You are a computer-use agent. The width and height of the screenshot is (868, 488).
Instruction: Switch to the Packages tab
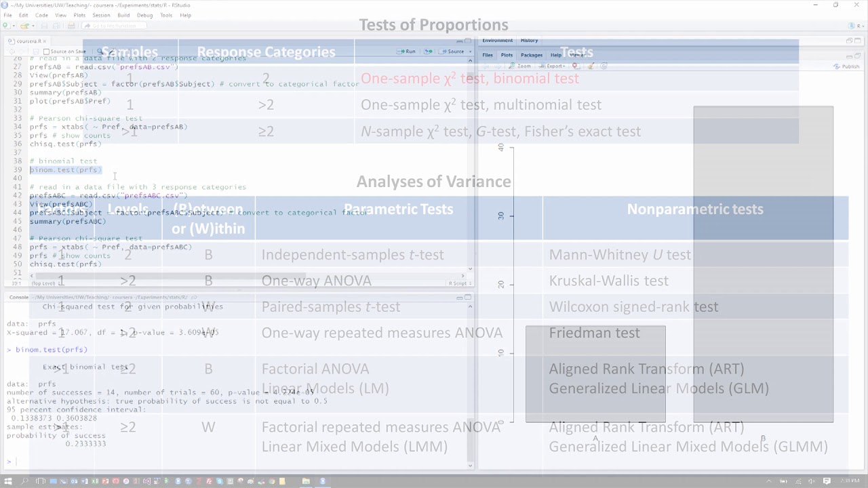point(531,55)
